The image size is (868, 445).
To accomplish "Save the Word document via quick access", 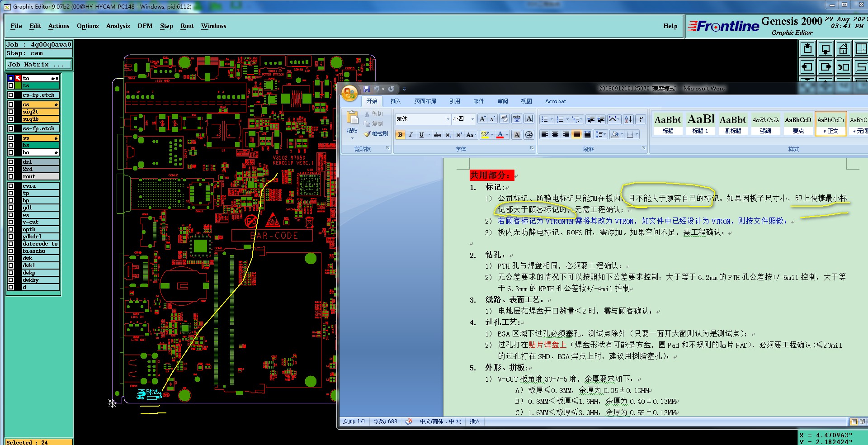I will click(x=367, y=89).
